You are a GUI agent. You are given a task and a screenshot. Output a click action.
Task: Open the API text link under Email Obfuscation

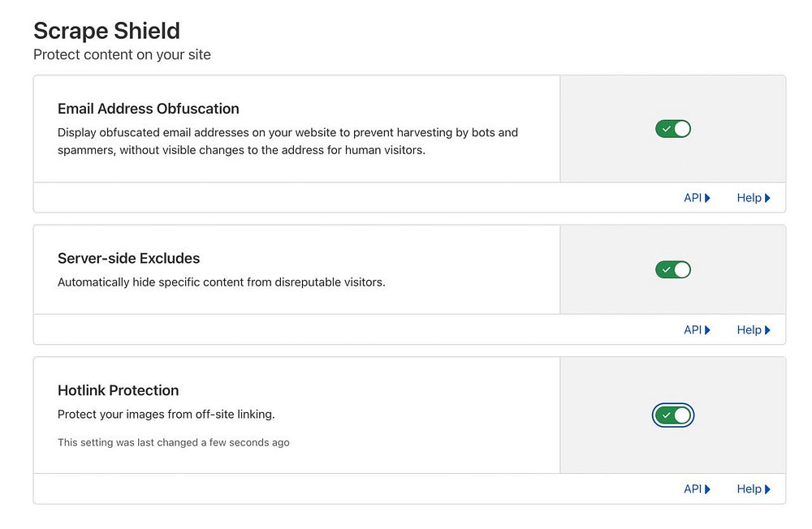click(x=692, y=198)
